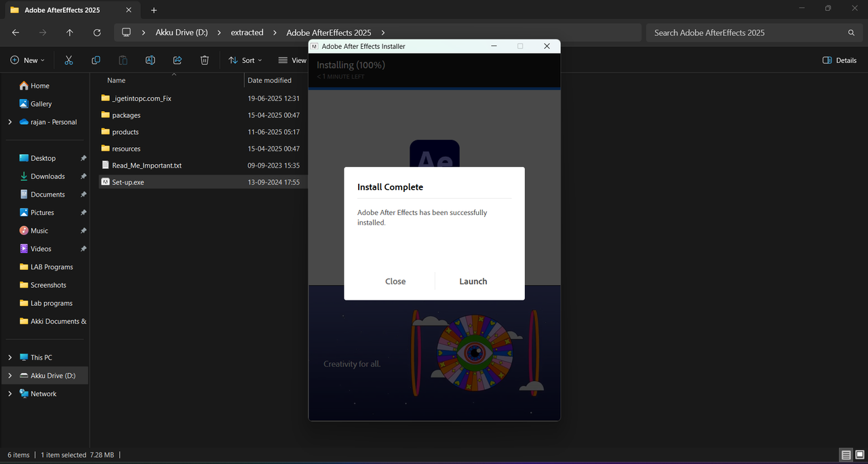Click the search magnifier icon

851,33
